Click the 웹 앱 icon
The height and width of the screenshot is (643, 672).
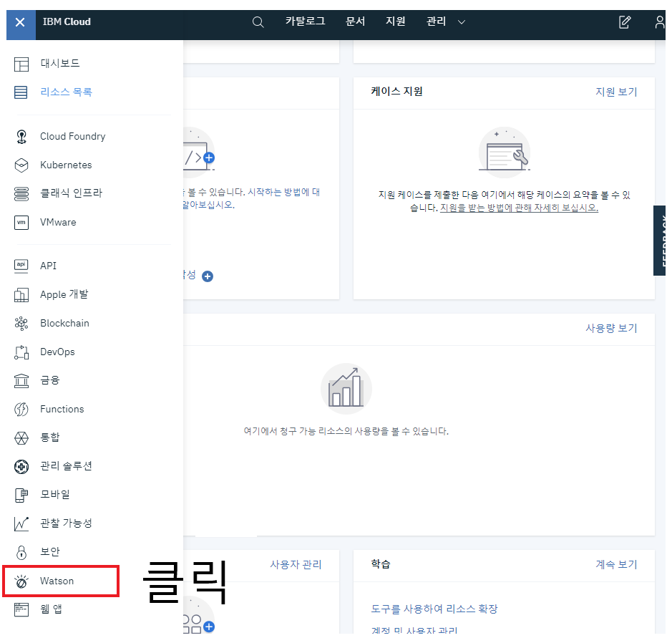[21, 609]
